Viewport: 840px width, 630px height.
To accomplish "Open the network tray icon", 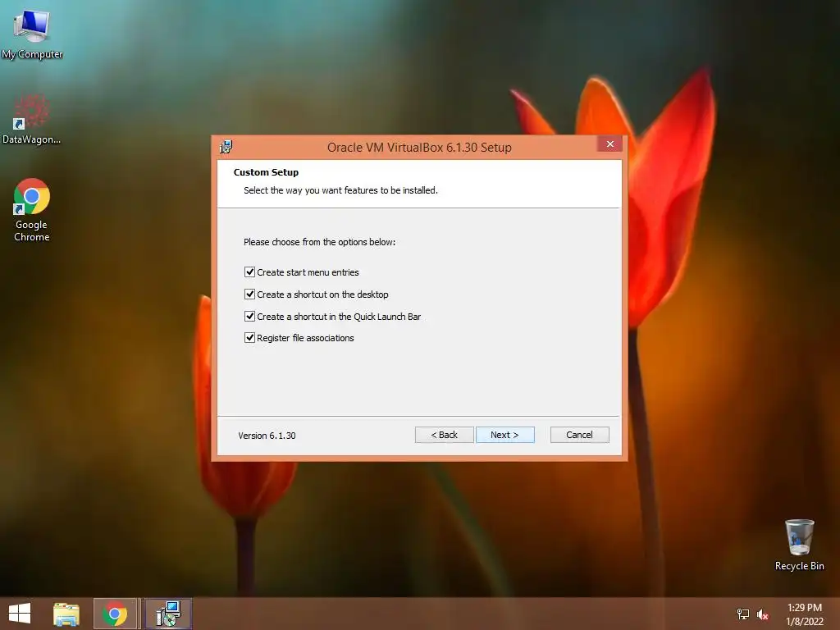I will click(743, 614).
